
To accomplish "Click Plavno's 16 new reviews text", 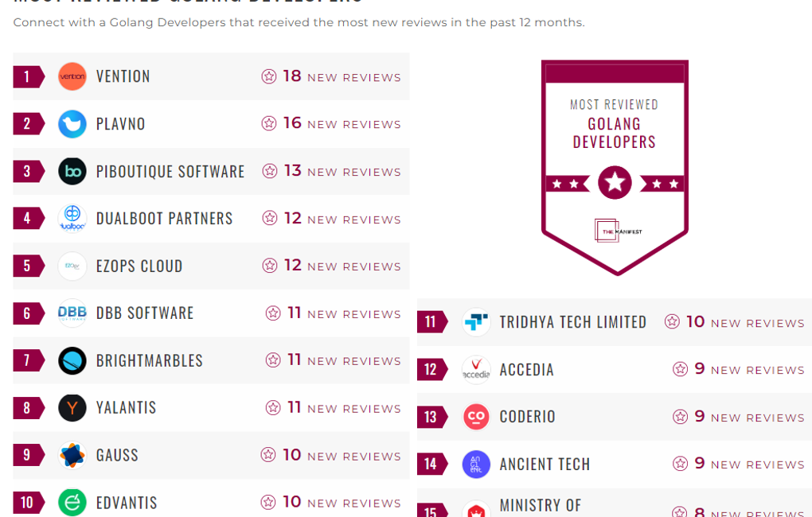I will pos(342,124).
